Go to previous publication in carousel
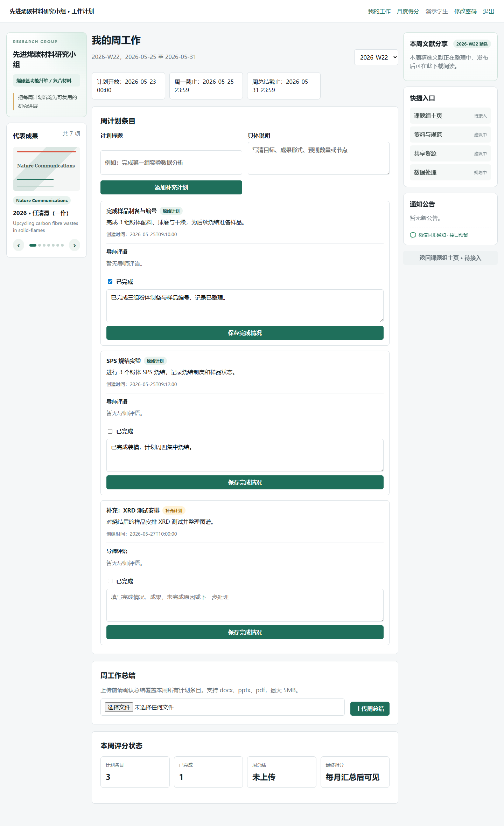Image resolution: width=504 pixels, height=826 pixels. [19, 245]
